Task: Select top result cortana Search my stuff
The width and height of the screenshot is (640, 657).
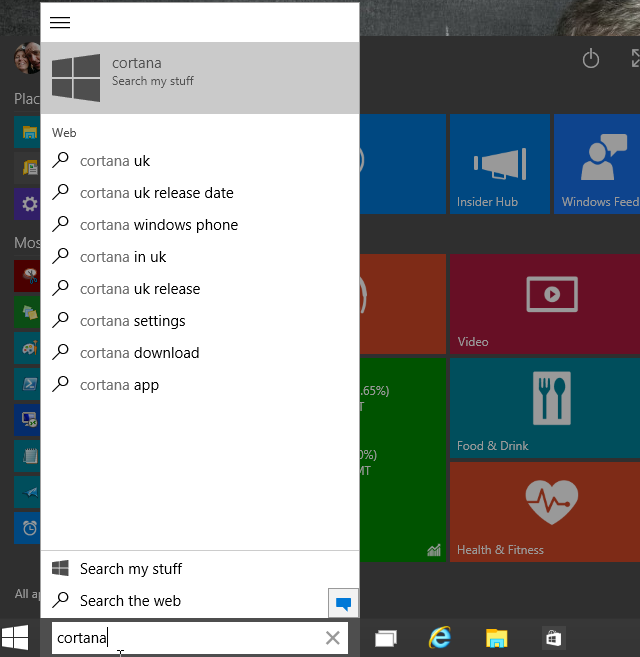Action: [x=200, y=78]
